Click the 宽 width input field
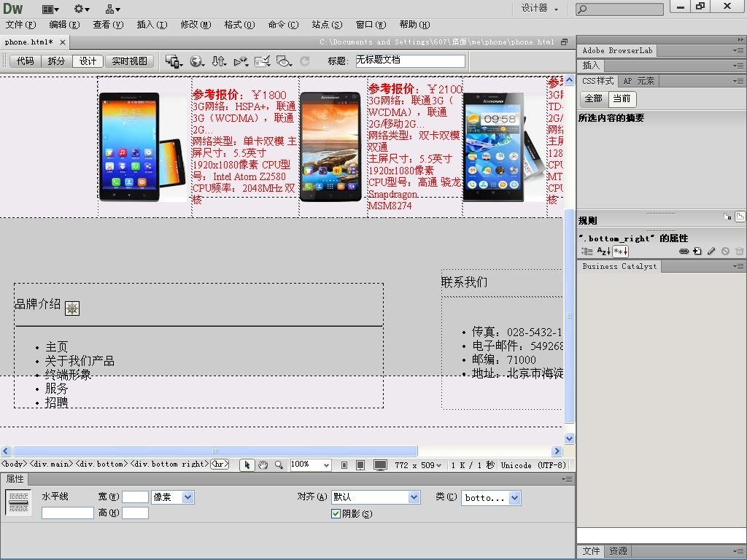This screenshot has width=747, height=560. pos(135,497)
